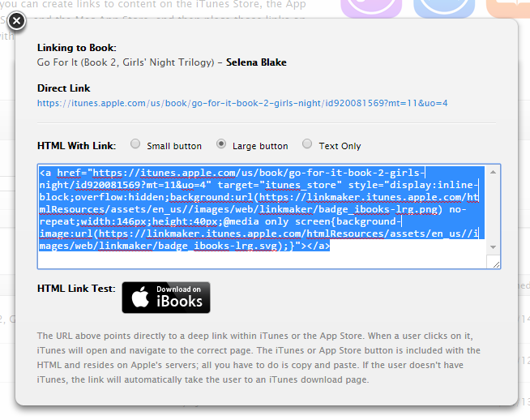Click the Large button label text

(260, 146)
